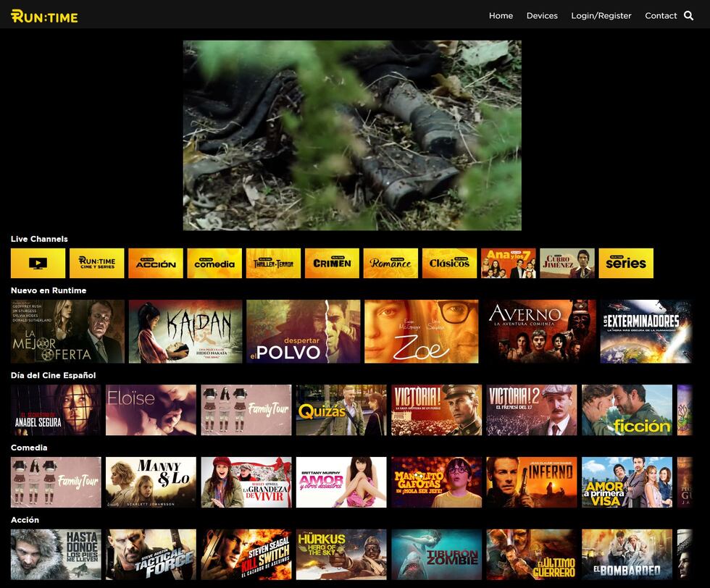Open the Comedia live channel
Viewport: 710px width, 588px height.
point(214,263)
